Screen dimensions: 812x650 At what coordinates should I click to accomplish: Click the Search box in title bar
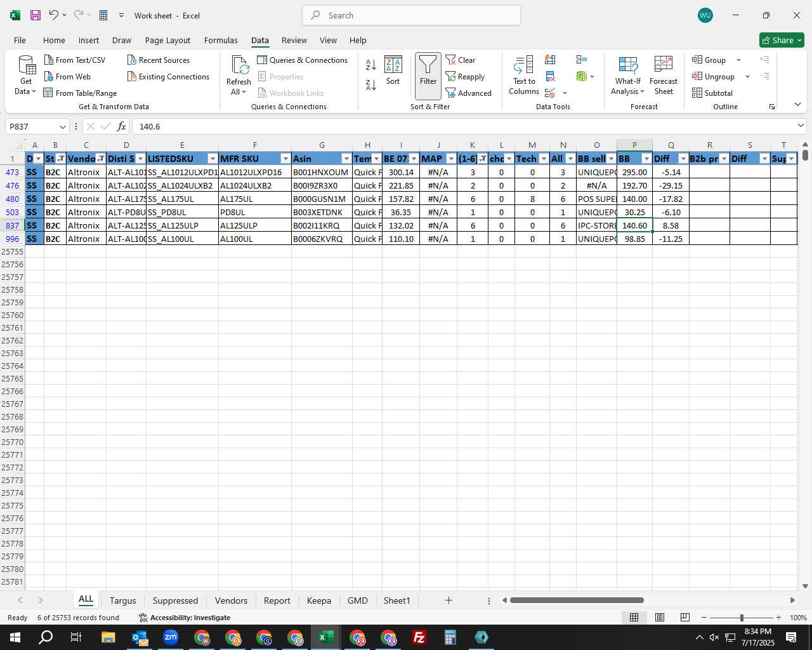click(411, 15)
